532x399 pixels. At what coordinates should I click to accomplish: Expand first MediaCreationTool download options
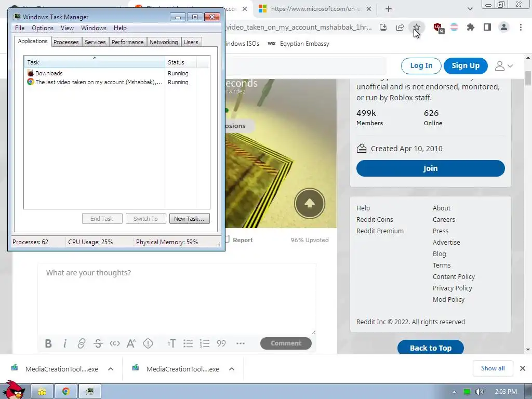tap(111, 369)
